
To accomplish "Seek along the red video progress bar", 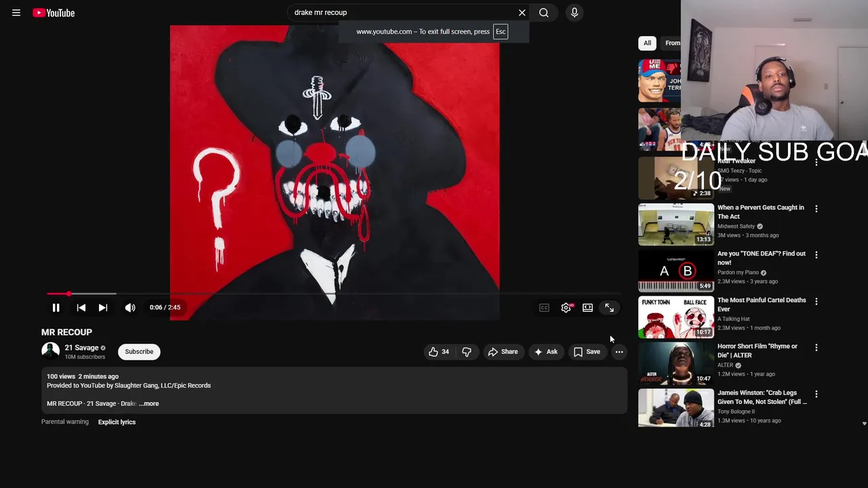I will pyautogui.click(x=334, y=293).
